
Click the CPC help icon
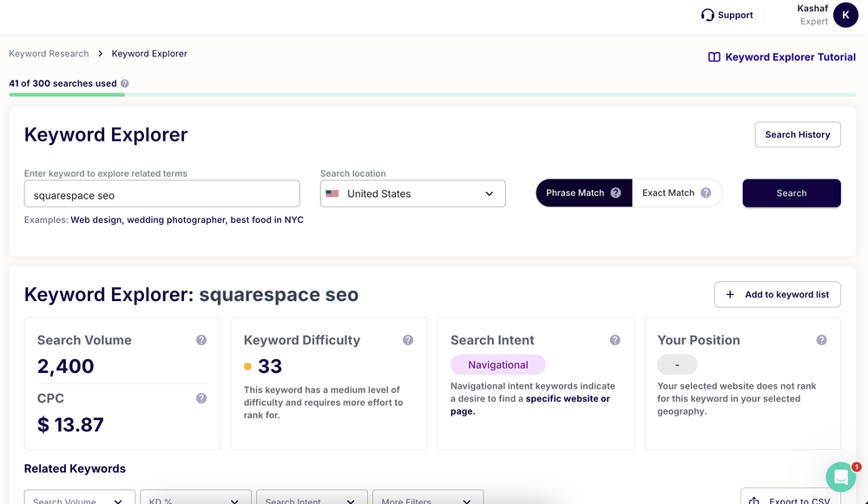pyautogui.click(x=201, y=398)
